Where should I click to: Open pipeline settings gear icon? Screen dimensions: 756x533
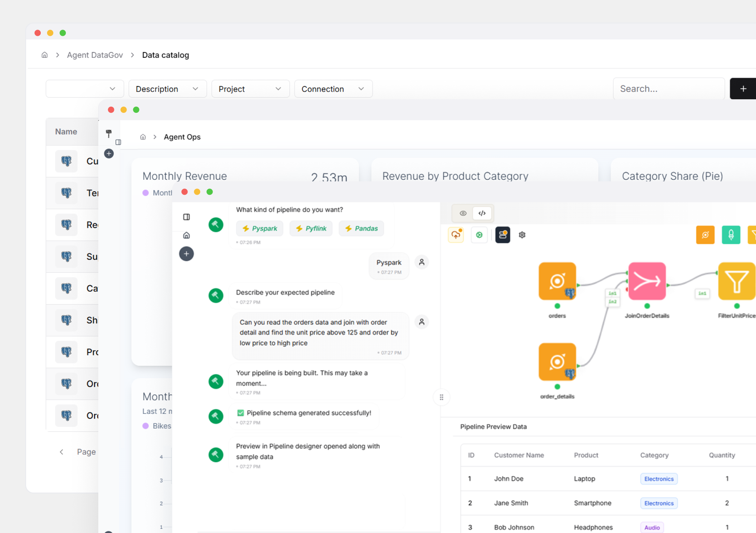point(522,235)
